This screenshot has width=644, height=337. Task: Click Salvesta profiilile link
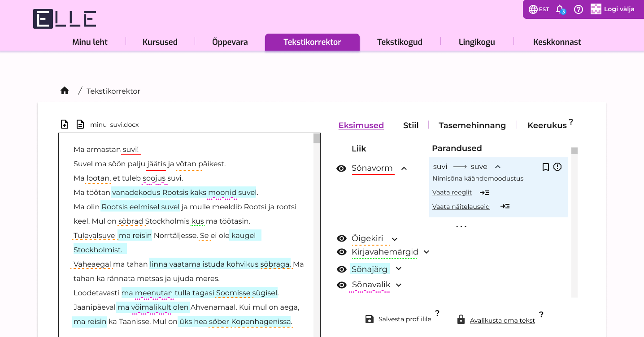(405, 320)
